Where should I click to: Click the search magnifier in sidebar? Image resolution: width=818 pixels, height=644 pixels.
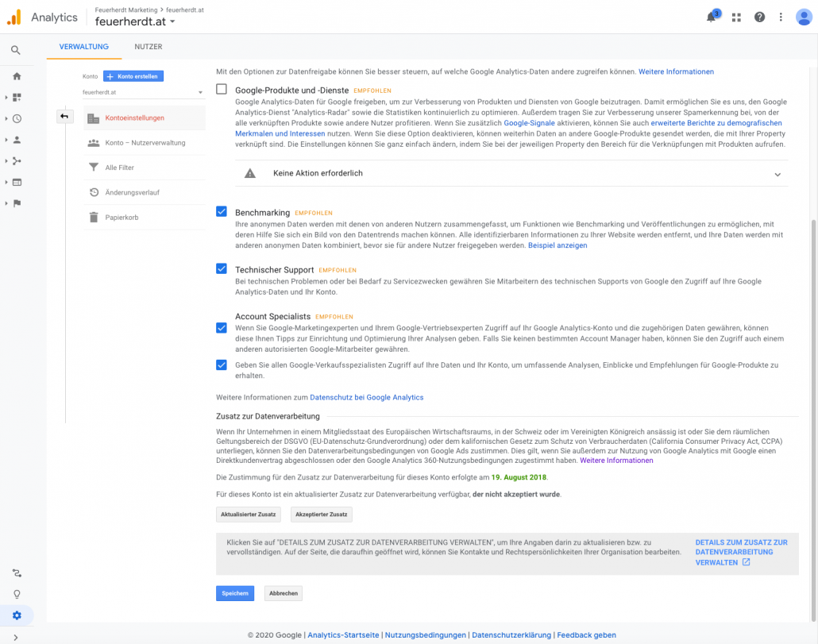16,50
